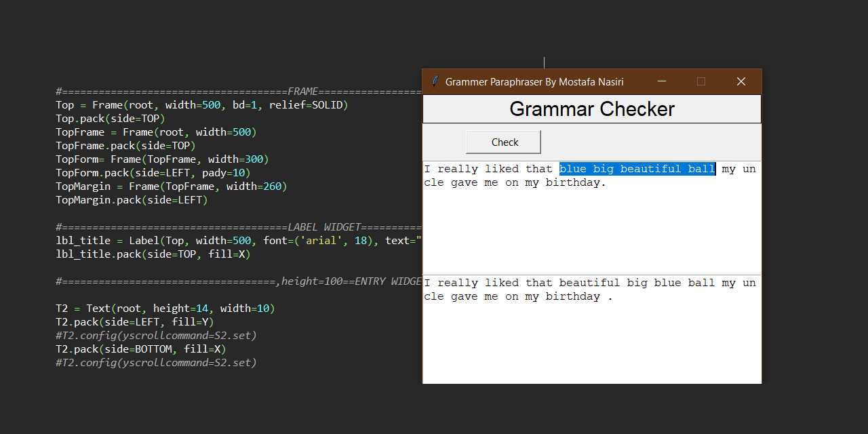This screenshot has width=868, height=434.
Task: Click the commented yscrollcommand line
Action: [x=156, y=335]
